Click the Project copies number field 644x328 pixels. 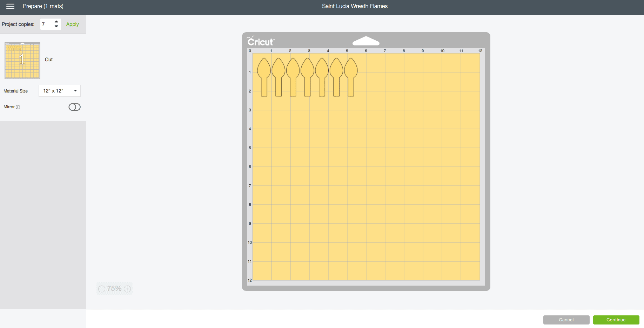[47, 24]
